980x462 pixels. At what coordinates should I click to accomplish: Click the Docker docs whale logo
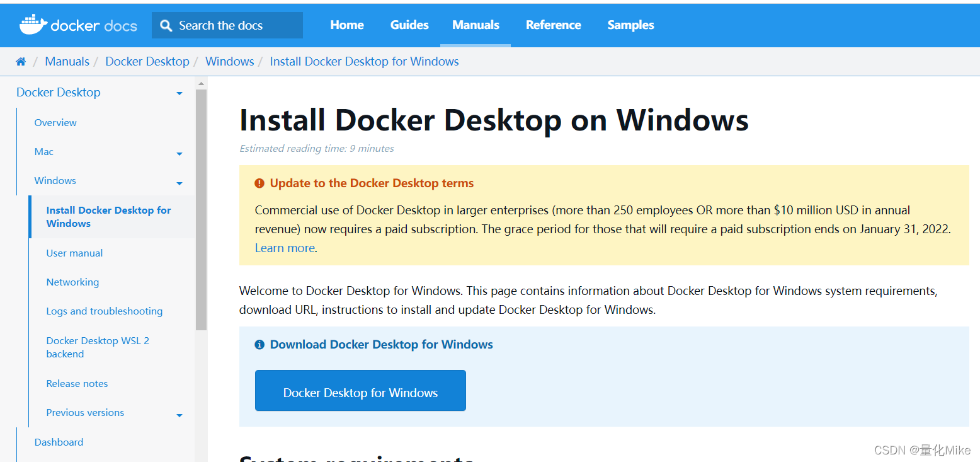(78, 25)
